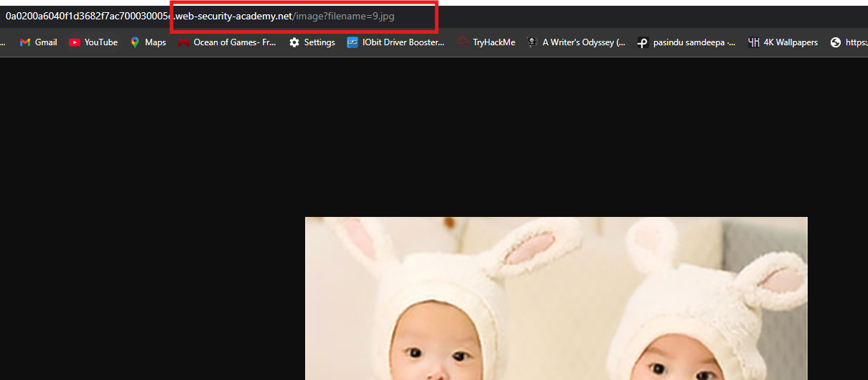Click the 4K Wallpapers favicon

(x=754, y=42)
